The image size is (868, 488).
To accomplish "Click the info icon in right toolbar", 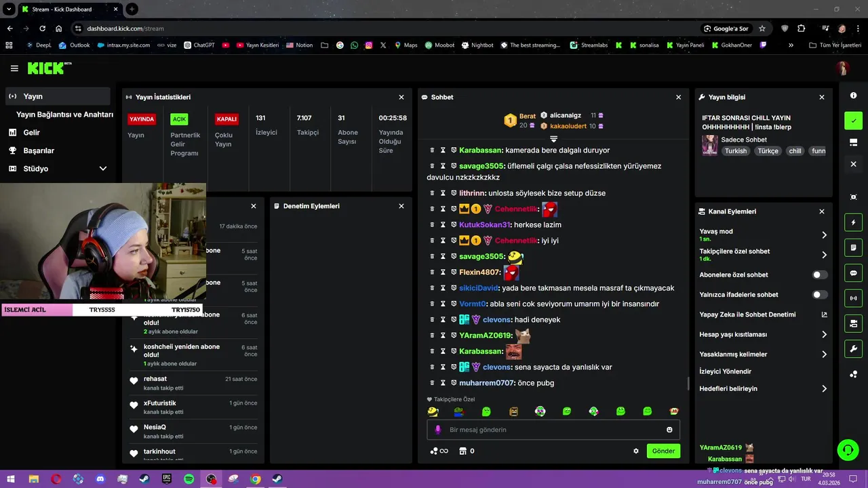I will (854, 96).
